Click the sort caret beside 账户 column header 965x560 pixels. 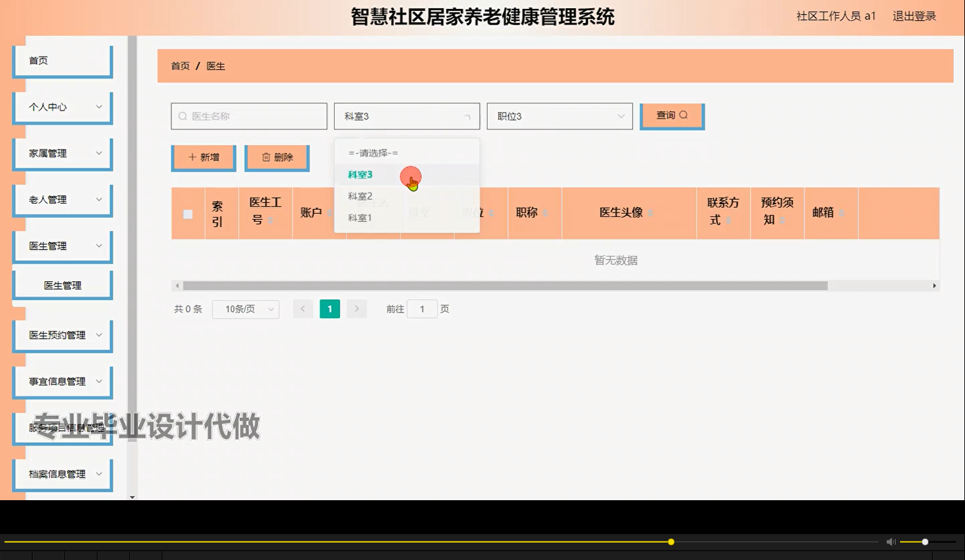[x=328, y=213]
